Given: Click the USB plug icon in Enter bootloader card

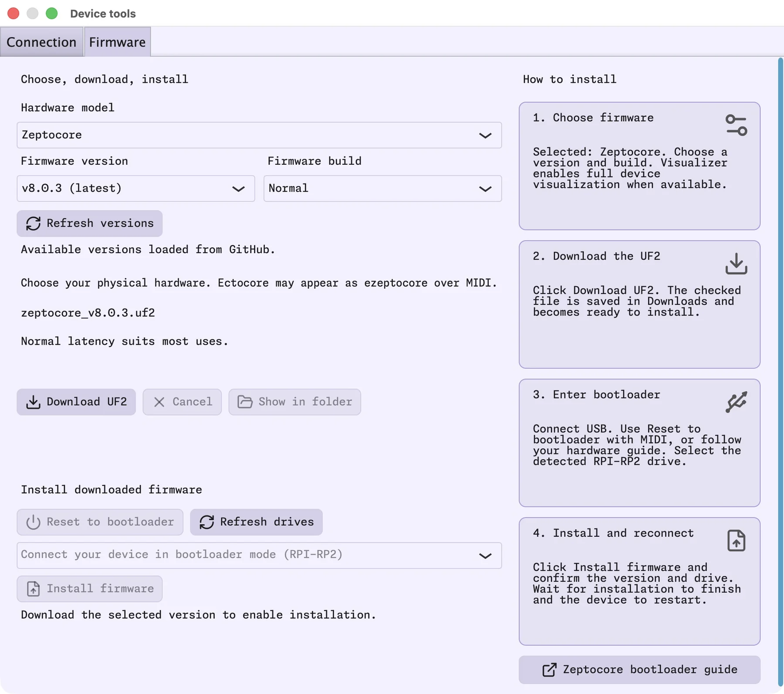Looking at the screenshot, I should pyautogui.click(x=736, y=402).
